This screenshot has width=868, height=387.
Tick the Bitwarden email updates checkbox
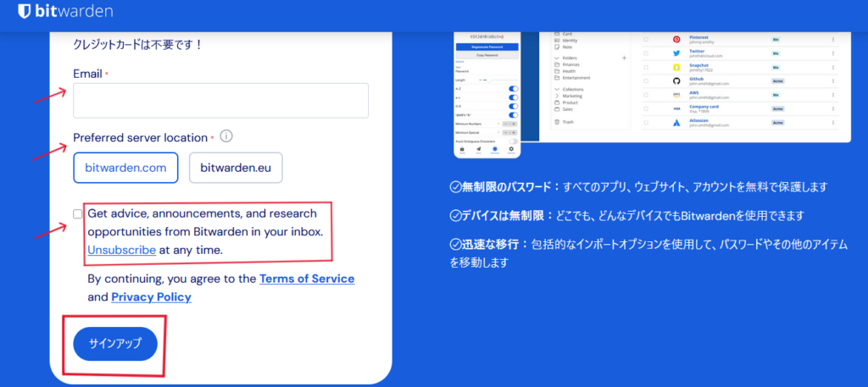(x=77, y=214)
